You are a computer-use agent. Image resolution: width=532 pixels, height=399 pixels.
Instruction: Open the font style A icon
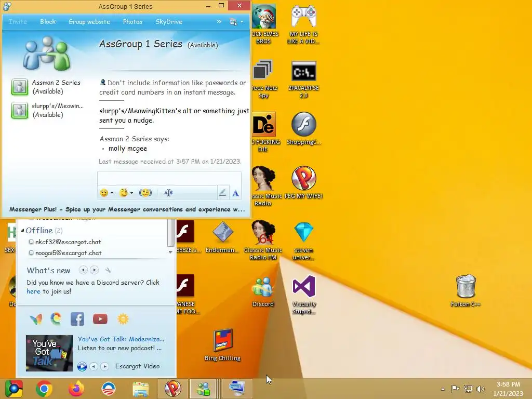tap(235, 193)
